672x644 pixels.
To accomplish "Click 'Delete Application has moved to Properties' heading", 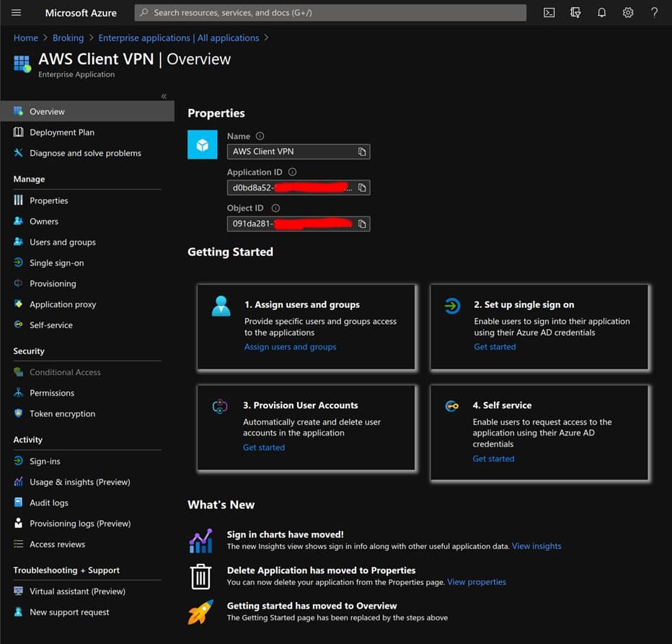I will tap(321, 570).
